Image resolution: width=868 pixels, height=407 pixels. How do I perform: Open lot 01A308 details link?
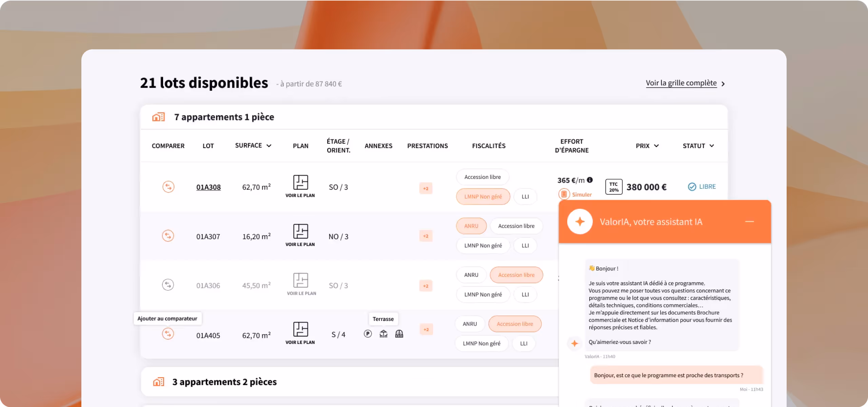click(x=208, y=187)
